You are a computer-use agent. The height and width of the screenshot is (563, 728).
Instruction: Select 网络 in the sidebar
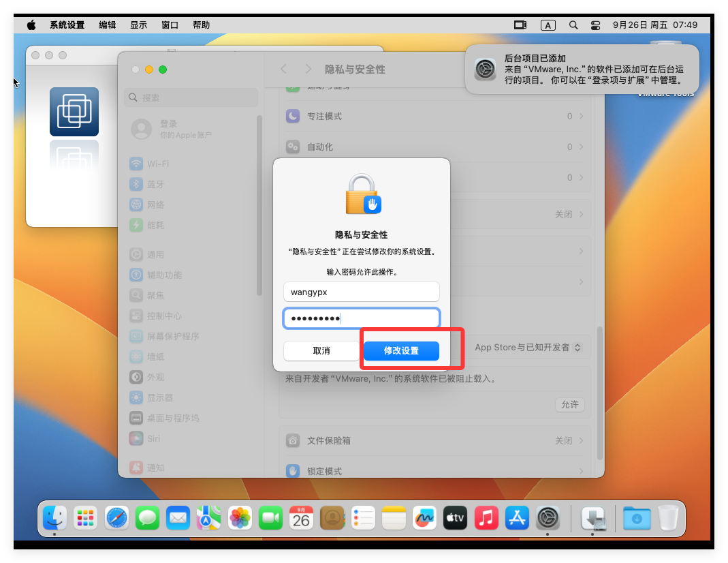pyautogui.click(x=191, y=205)
